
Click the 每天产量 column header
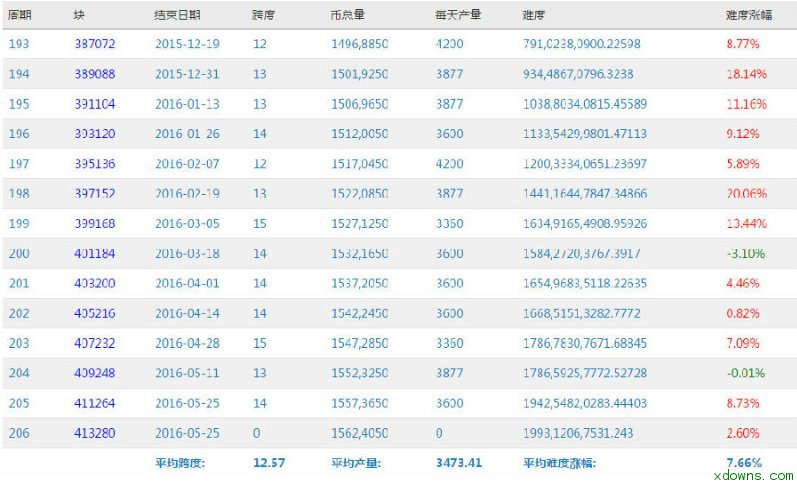pos(457,15)
